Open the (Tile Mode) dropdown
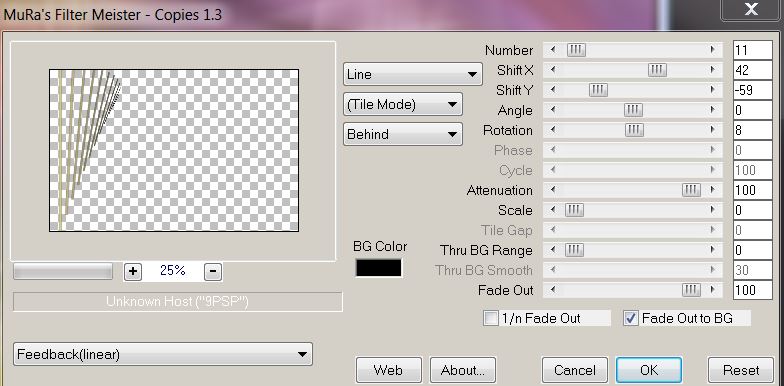The width and height of the screenshot is (784, 386). click(402, 104)
